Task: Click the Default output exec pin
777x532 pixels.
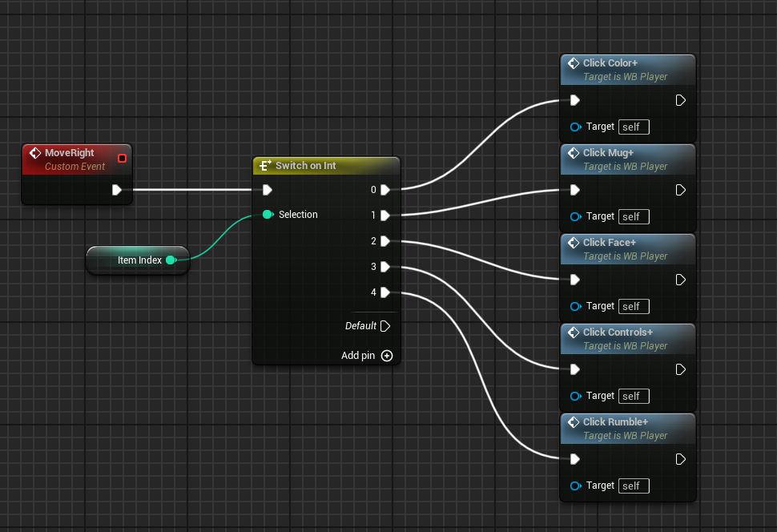Action: [x=385, y=326]
